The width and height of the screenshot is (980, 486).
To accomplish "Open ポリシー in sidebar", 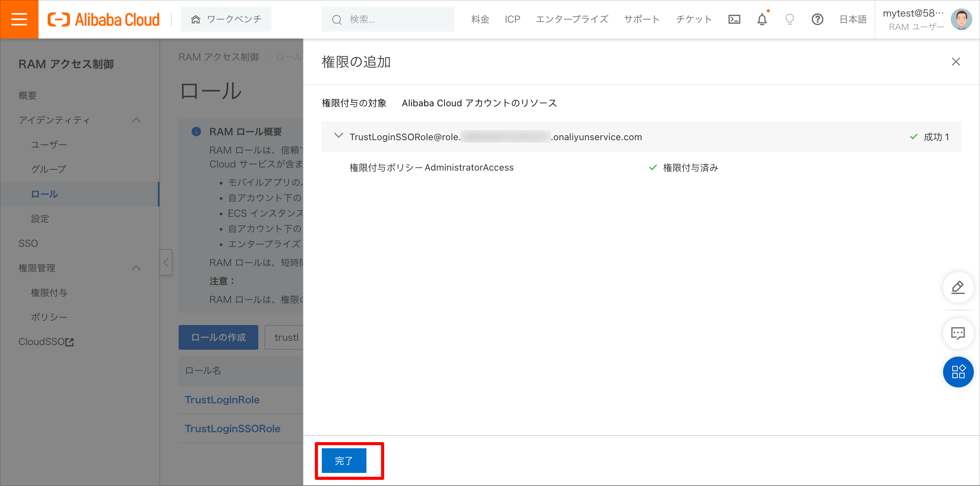I will coord(49,317).
